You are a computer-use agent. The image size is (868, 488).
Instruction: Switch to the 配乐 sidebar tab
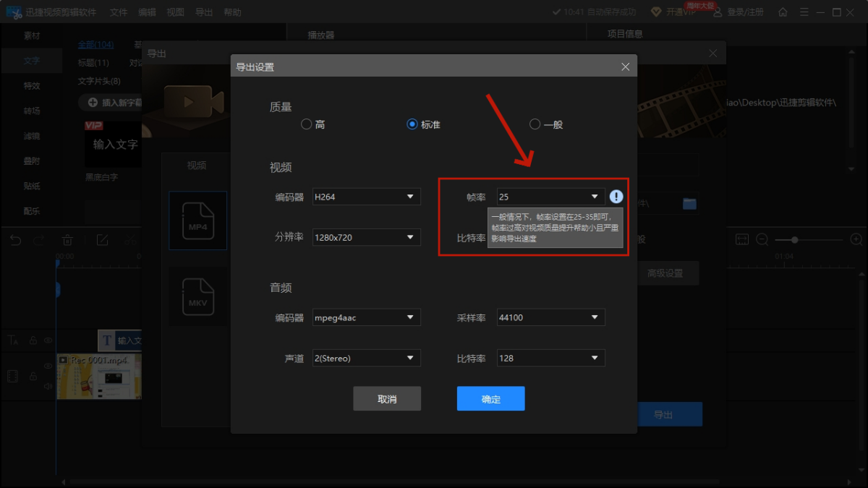click(32, 211)
